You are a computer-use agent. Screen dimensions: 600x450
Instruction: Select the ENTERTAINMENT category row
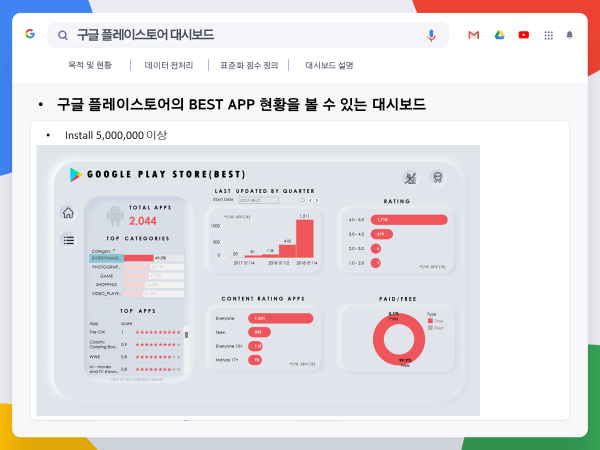137,258
